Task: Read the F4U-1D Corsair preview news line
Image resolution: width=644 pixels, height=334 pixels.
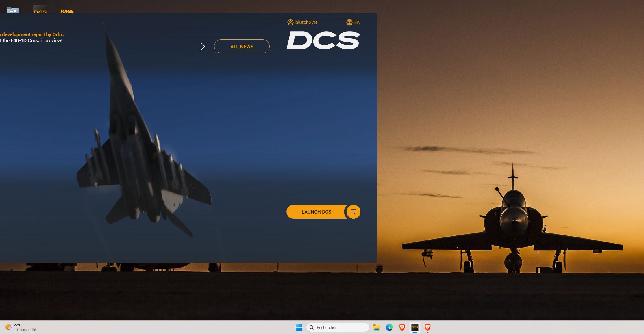Action: [x=31, y=41]
